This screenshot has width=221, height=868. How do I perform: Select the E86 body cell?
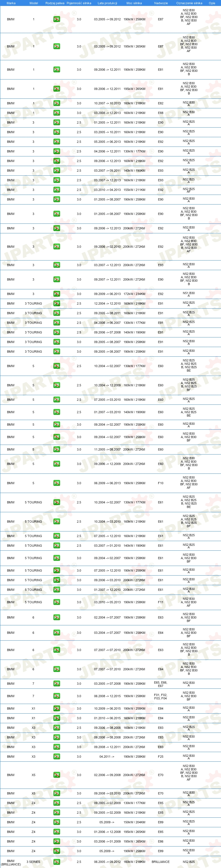(x=161, y=841)
